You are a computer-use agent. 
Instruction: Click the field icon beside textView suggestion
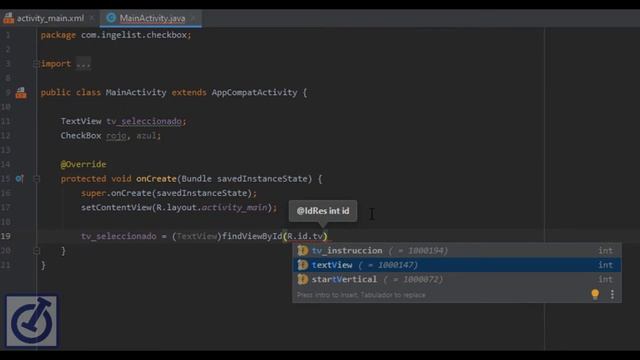tap(302, 265)
